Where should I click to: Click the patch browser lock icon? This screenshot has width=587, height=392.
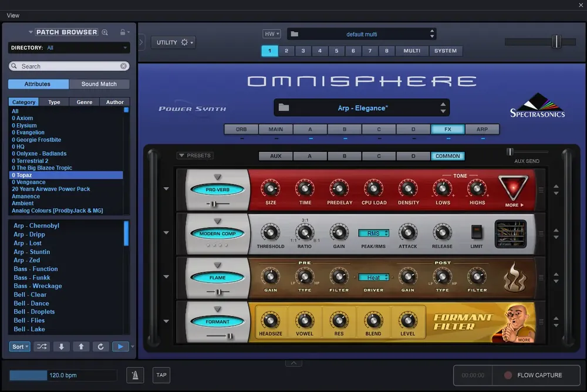[123, 32]
